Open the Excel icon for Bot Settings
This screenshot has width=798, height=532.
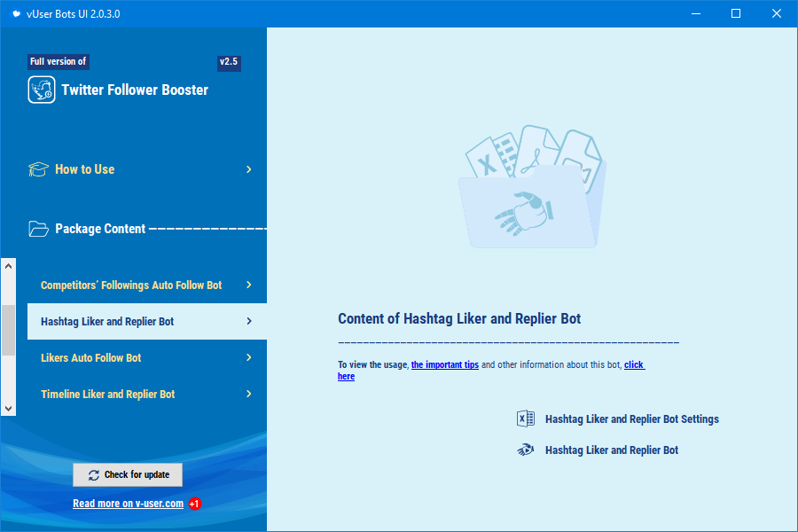pos(525,419)
